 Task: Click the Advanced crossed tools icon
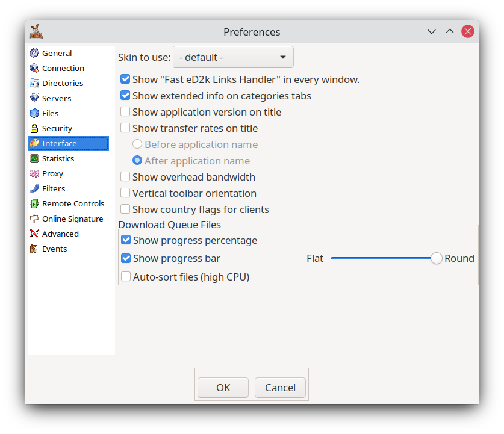(34, 234)
